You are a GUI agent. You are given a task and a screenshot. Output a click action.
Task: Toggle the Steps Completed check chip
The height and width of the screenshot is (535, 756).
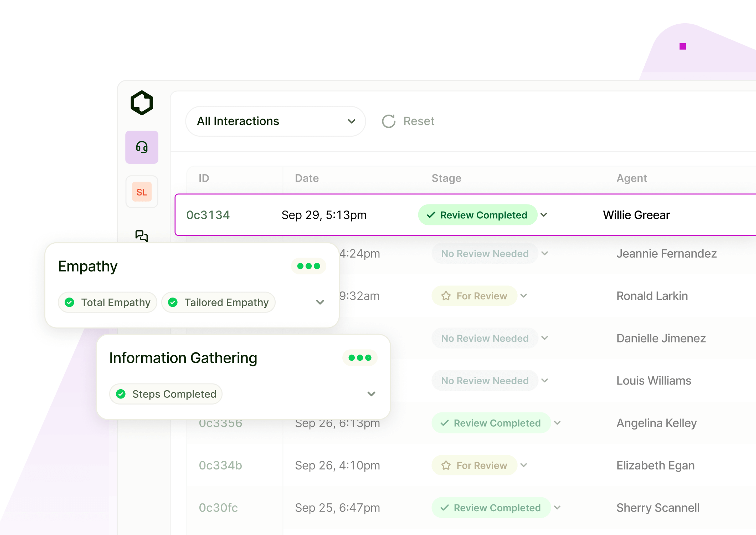(166, 394)
